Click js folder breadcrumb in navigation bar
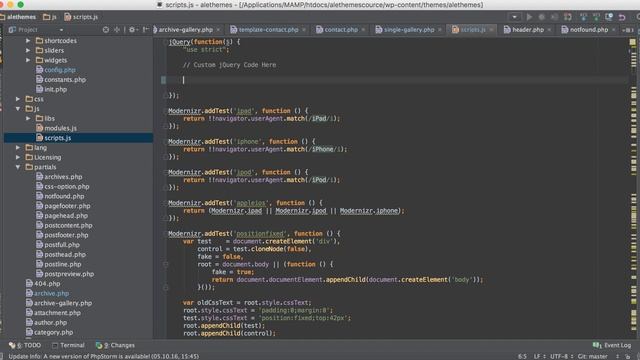The image size is (640, 360). pyautogui.click(x=50, y=17)
